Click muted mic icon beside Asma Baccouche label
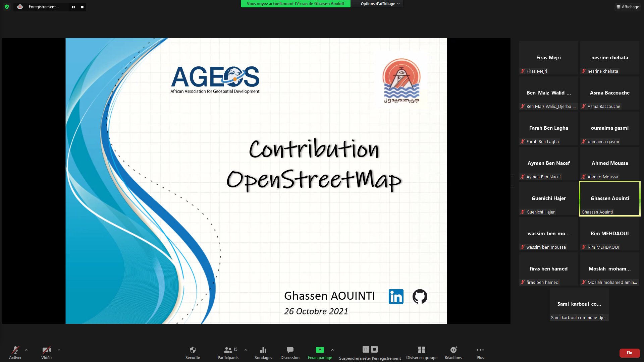This screenshot has width=644, height=362. (x=584, y=106)
